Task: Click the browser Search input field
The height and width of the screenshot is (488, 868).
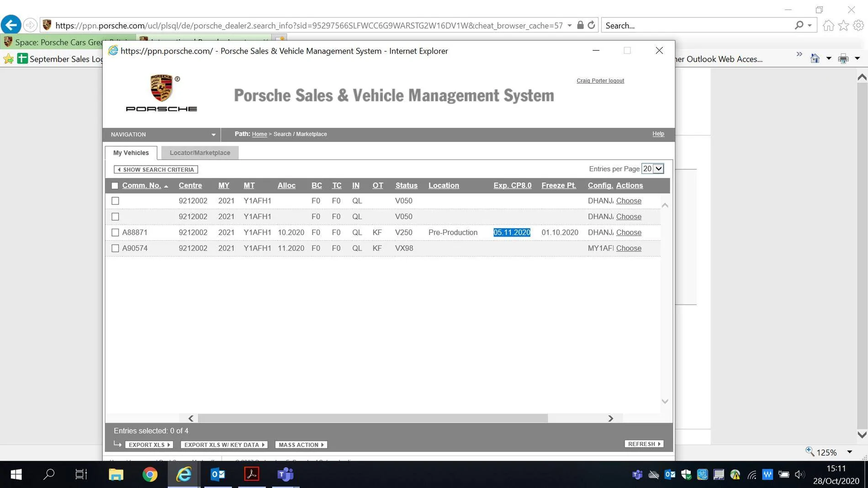Action: [x=699, y=26]
